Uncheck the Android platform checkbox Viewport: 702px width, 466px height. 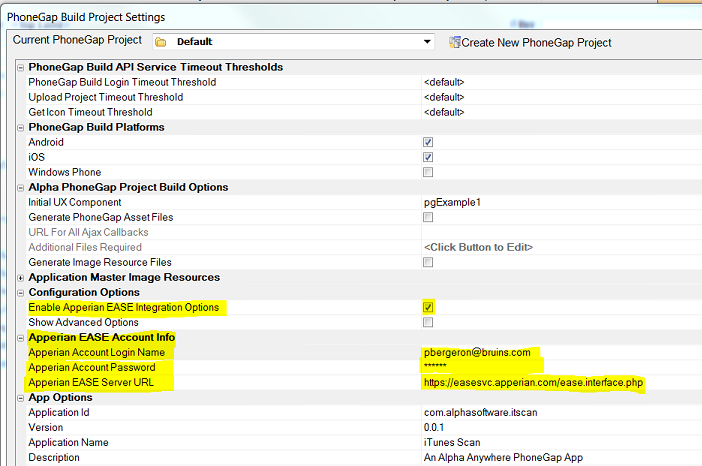[x=428, y=142]
